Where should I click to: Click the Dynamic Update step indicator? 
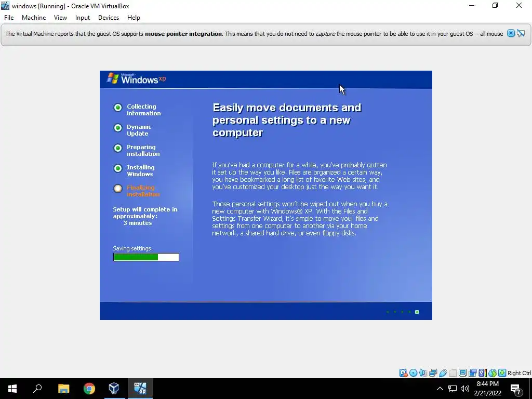click(118, 128)
